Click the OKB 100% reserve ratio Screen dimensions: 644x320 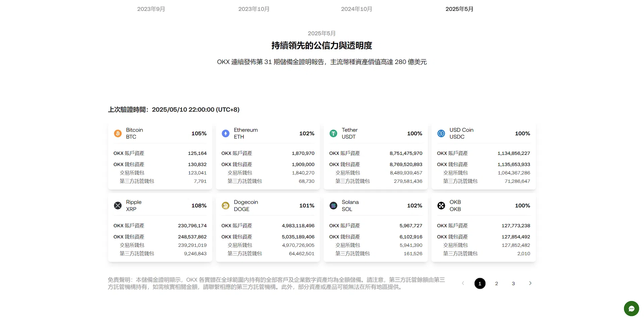click(523, 205)
